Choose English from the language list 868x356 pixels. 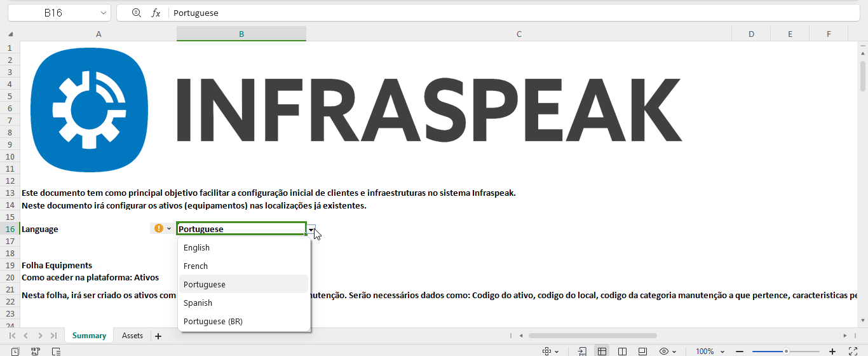[x=244, y=247]
